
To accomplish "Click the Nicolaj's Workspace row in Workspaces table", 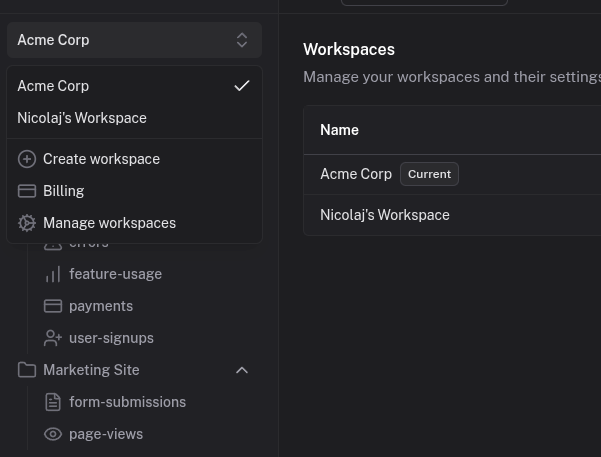I will 452,215.
